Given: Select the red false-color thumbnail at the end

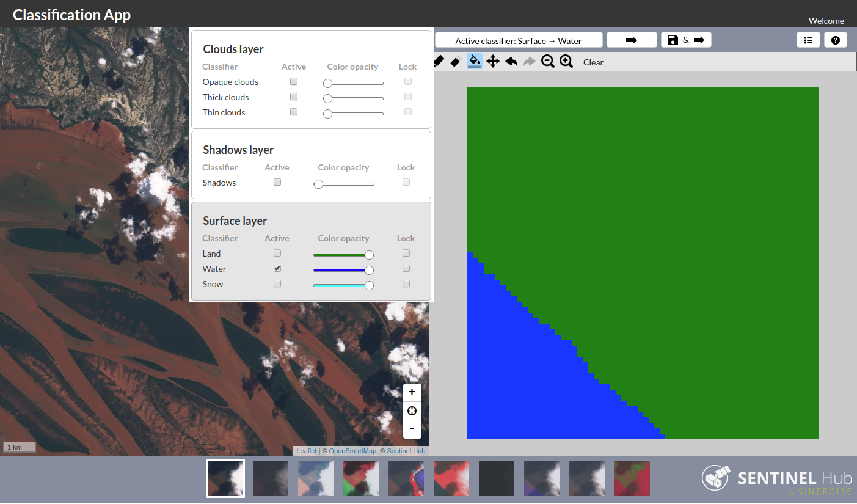Looking at the screenshot, I should pos(632,478).
